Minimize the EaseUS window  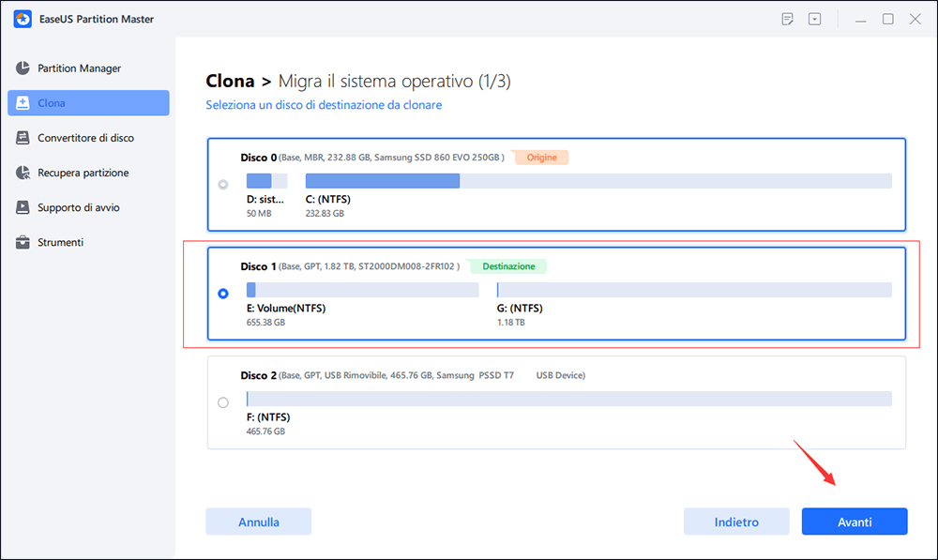click(861, 20)
